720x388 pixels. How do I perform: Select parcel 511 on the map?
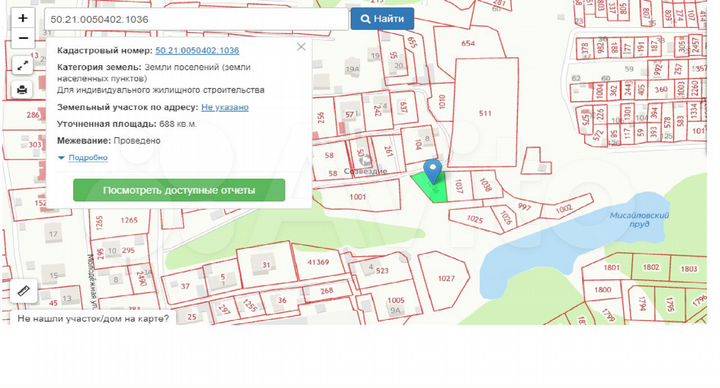(485, 112)
